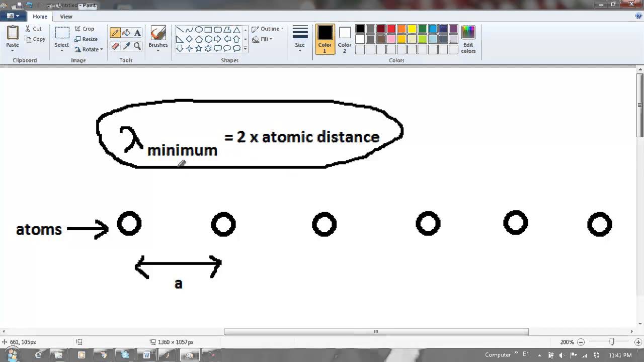Open Paint Help icon

point(638,16)
